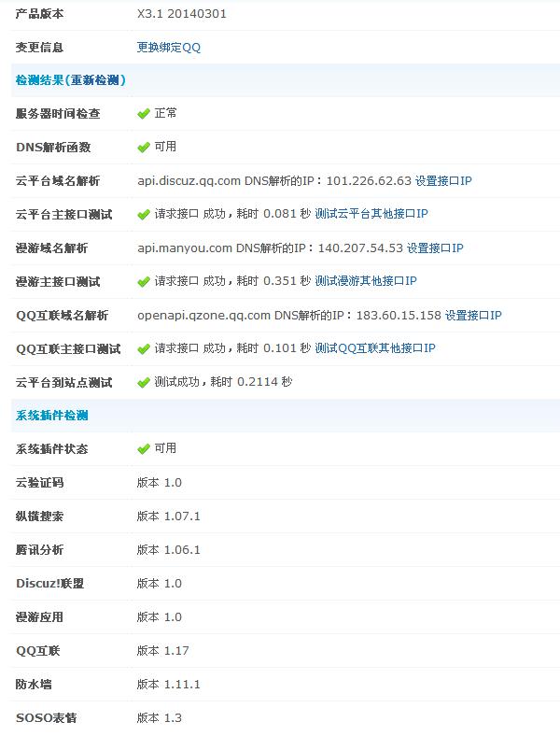Click the 漫游域名解析 label
Viewport: 560px width, 736px height.
(x=51, y=248)
